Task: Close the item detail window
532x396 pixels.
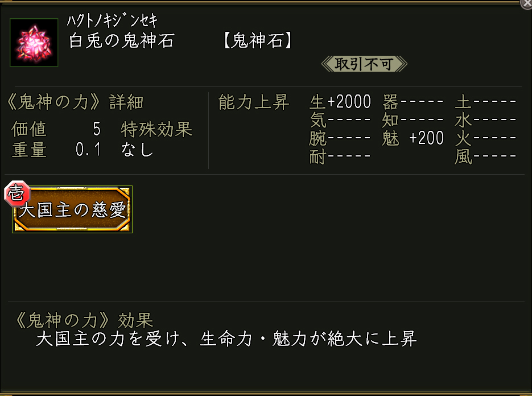Action: 526,3
